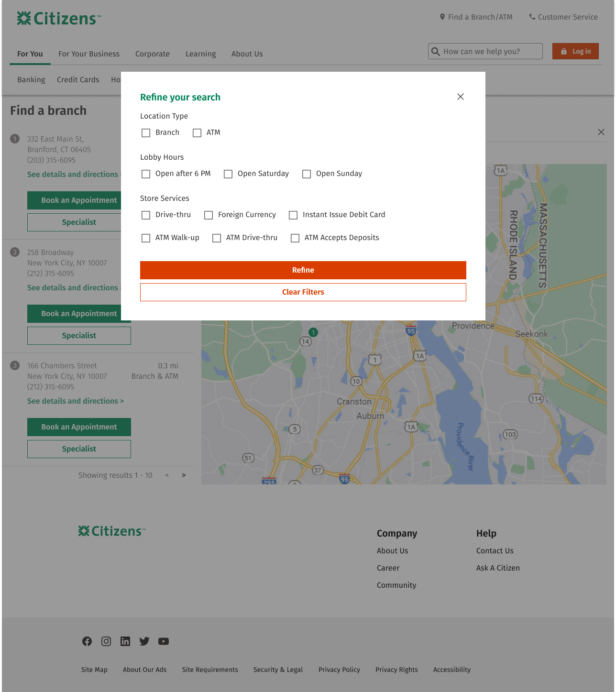Check the Branch location type box
The width and height of the screenshot is (616, 692).
click(x=146, y=133)
